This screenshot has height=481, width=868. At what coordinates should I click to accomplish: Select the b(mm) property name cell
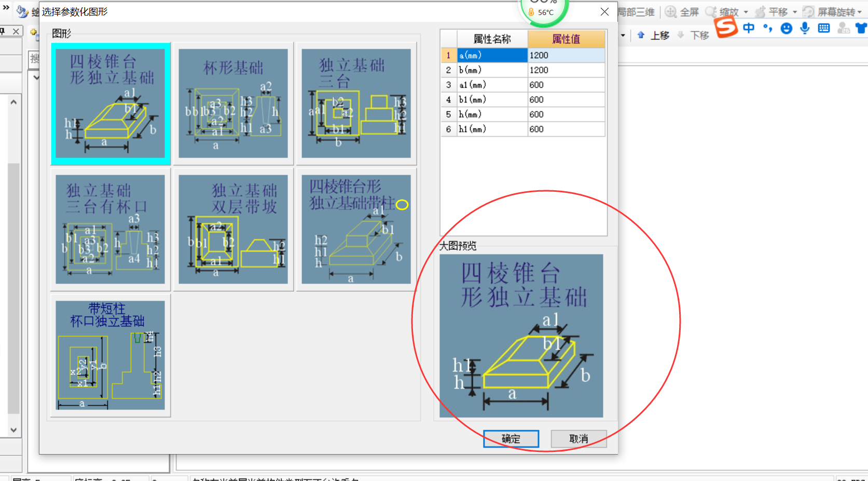tap(492, 70)
